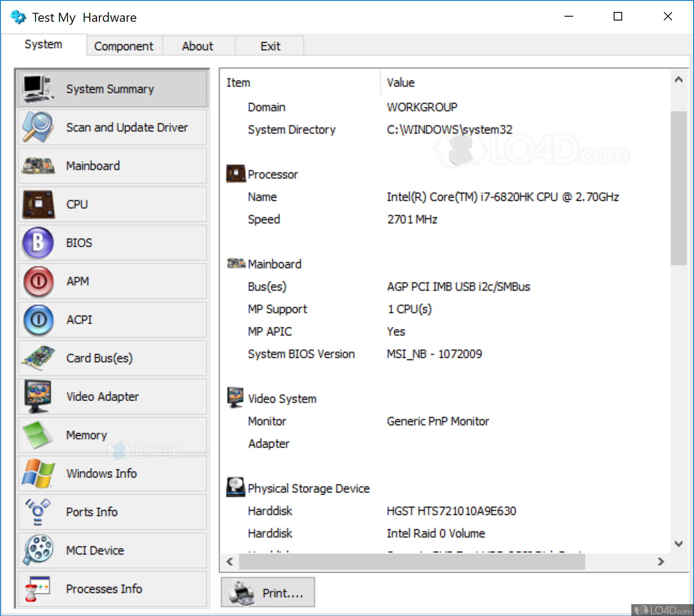Viewport: 694px width, 616px height.
Task: Click the Exit tab
Action: tap(270, 46)
